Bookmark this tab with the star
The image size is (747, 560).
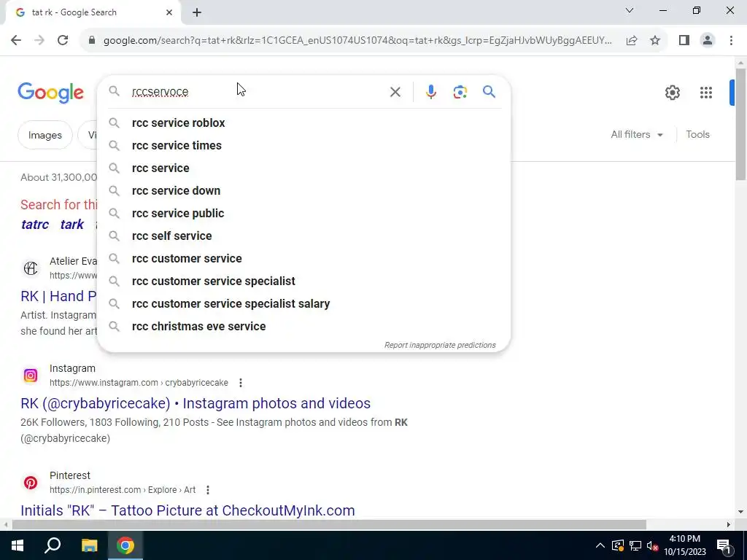coord(655,41)
